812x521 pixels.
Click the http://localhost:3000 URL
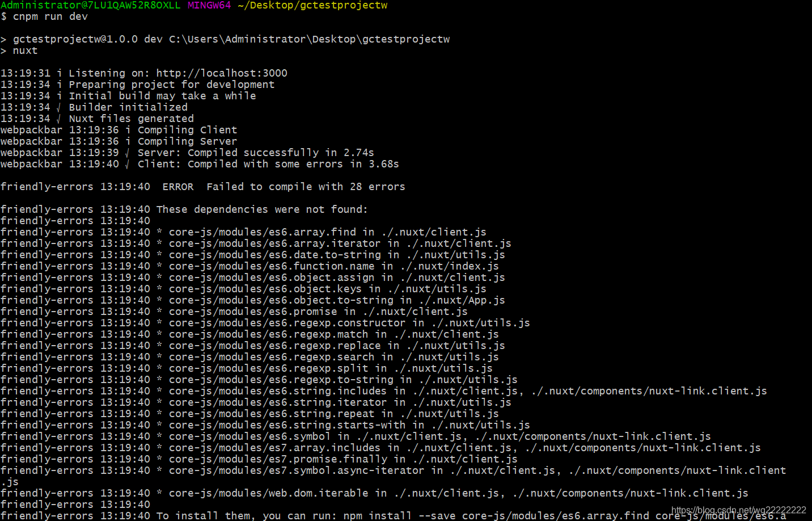click(x=222, y=73)
